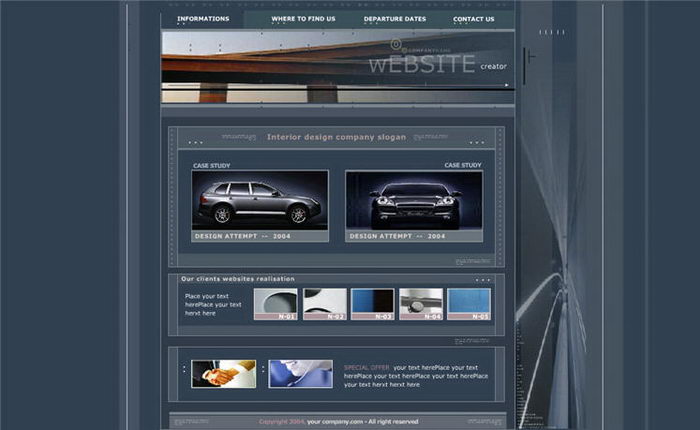Select the Departure Dates menu item
The image size is (700, 430).
point(394,18)
